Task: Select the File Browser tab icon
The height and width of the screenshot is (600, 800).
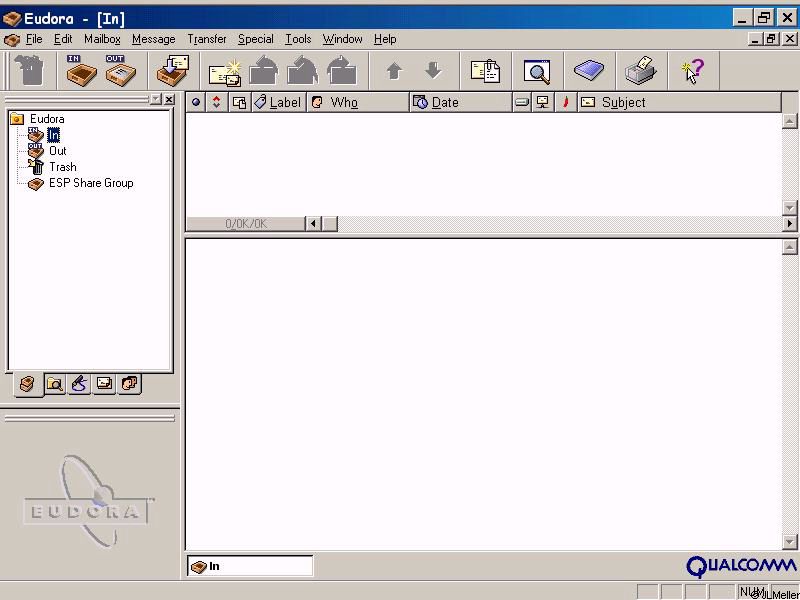Action: [x=55, y=384]
